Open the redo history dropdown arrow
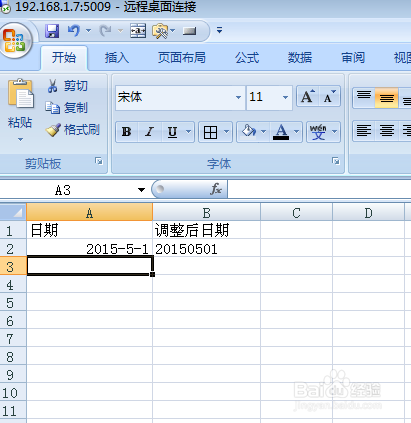The width and height of the screenshot is (411, 423). (x=120, y=31)
